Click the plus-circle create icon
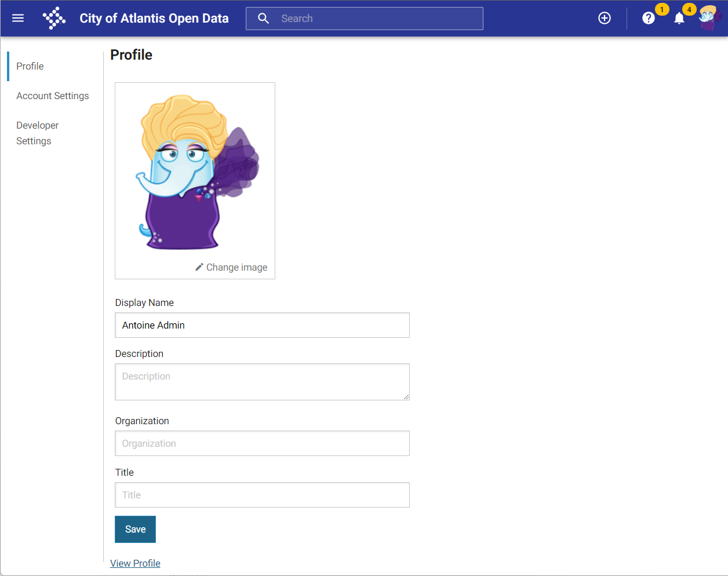The height and width of the screenshot is (576, 728). [605, 19]
